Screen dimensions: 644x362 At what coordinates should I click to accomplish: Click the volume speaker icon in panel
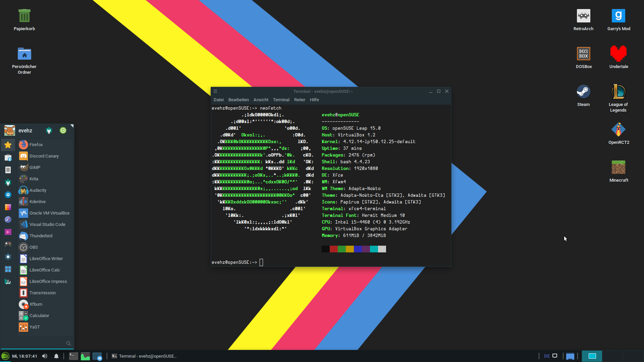pos(45,356)
